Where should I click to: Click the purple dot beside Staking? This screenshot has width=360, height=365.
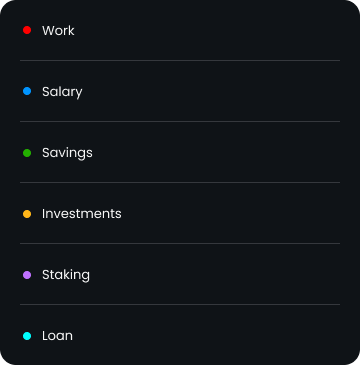[27, 275]
